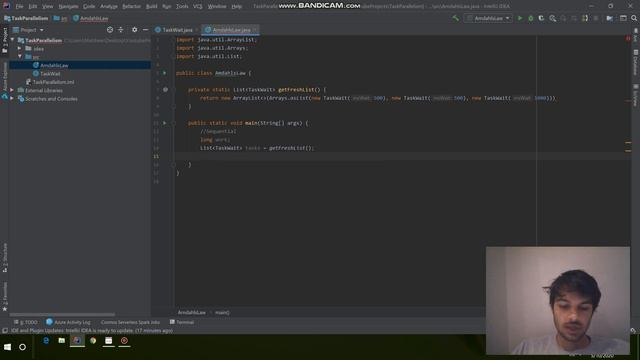The image size is (640, 360).
Task: Click AmdahlsLaw breadcrumb in navigation bar
Action: tap(91, 18)
